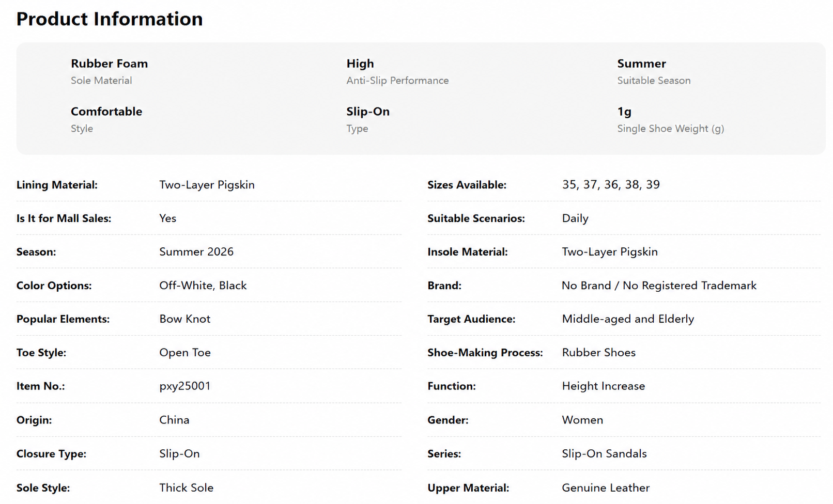Click the Slip-On Sandals series value
Viewport: 833px width, 504px height.
[x=604, y=453]
